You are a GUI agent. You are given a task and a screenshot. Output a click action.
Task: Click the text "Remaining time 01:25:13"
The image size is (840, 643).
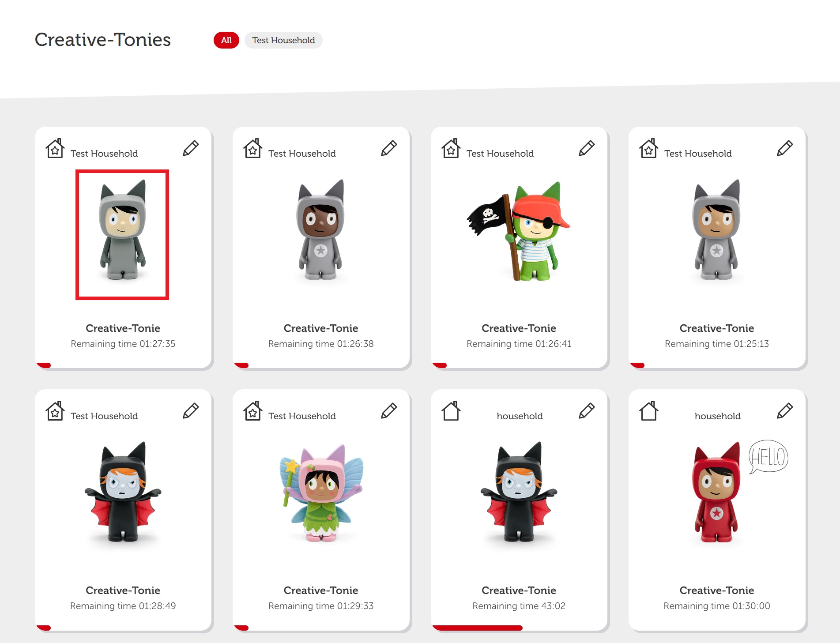click(x=717, y=343)
